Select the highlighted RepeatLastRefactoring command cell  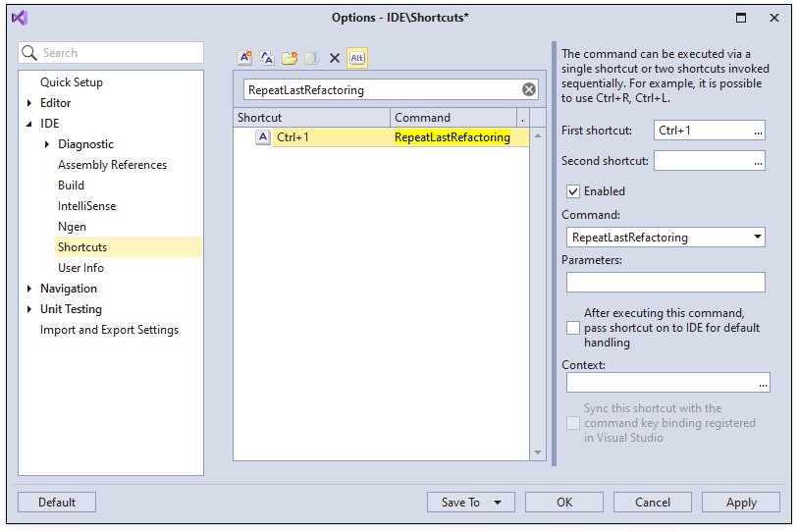452,137
